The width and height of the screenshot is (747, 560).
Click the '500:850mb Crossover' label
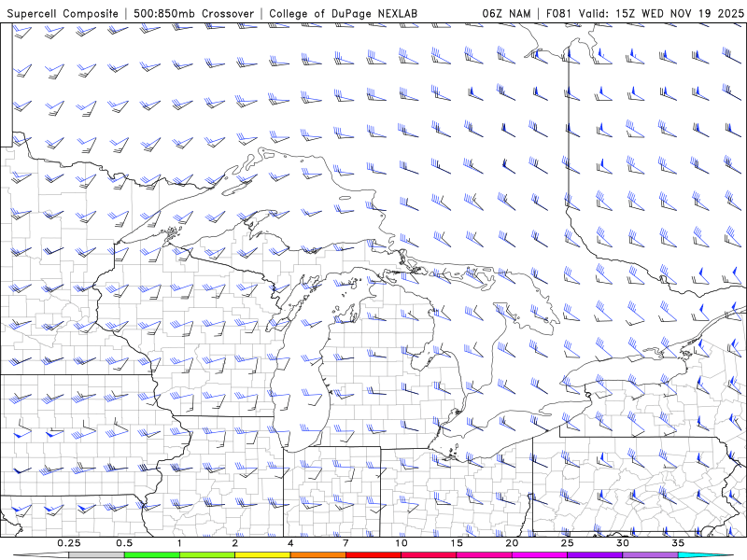click(x=194, y=14)
